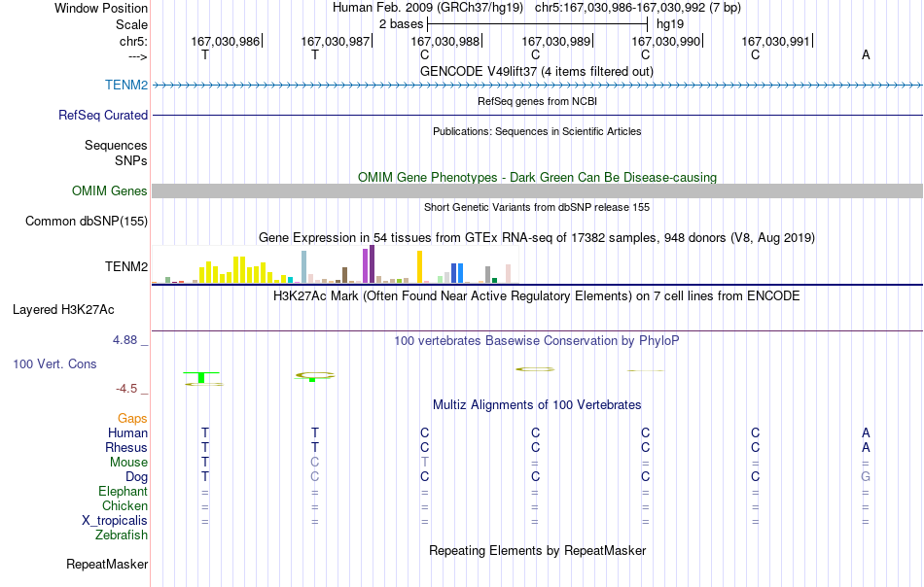Click the gray OMIM Genes bar
This screenshot has height=587, width=924.
click(538, 190)
